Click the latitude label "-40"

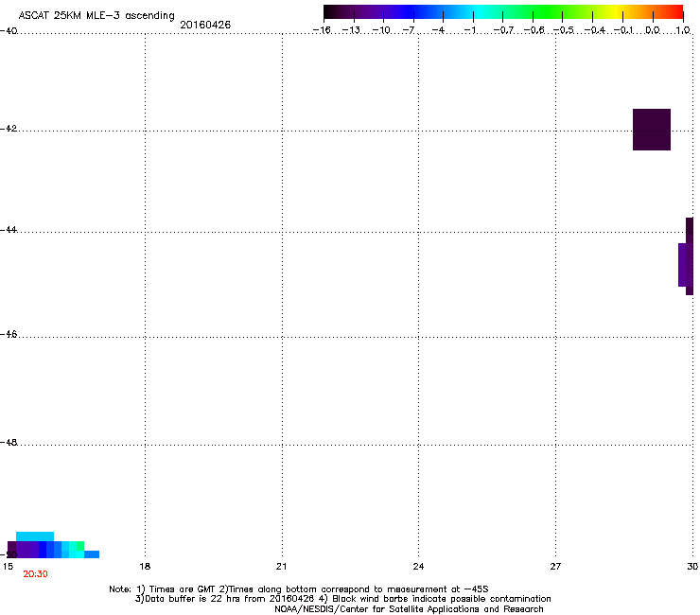(9, 31)
